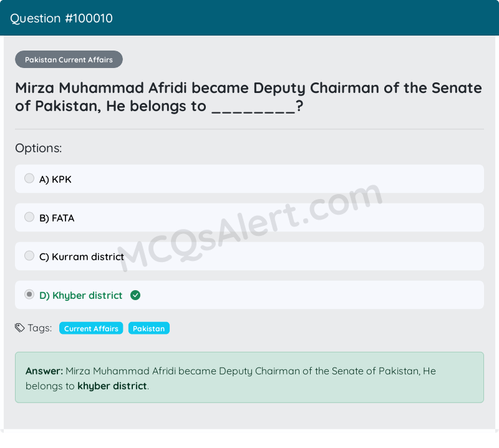
Task: Click the Question #100010 header title
Action: coord(61,18)
